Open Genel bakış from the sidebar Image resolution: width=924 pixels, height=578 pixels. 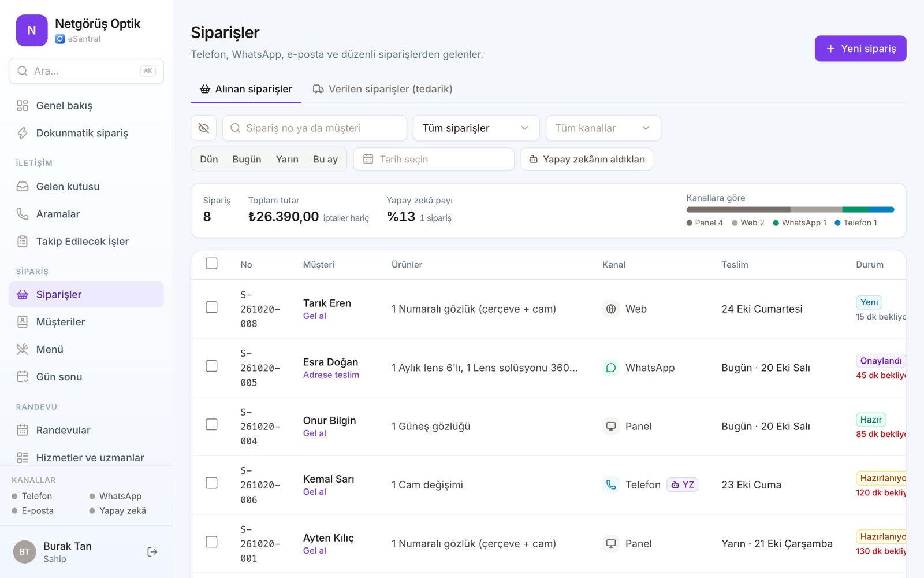[x=86, y=105]
